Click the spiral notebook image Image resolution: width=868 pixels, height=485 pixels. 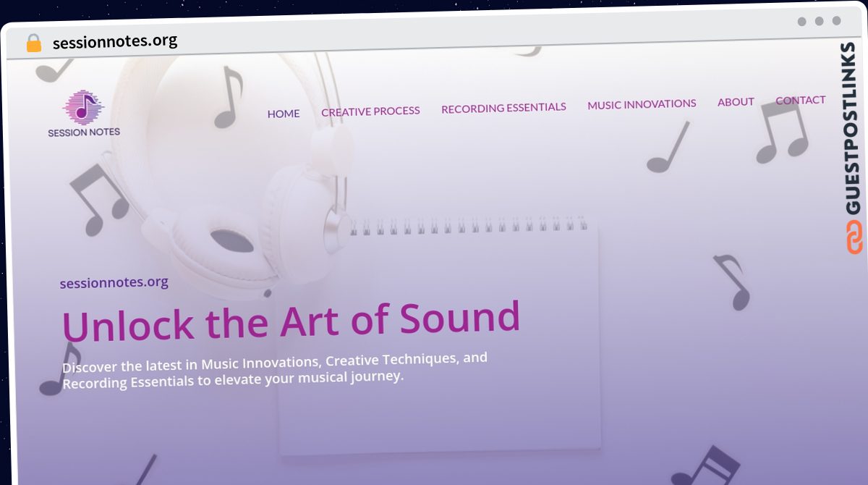441,333
